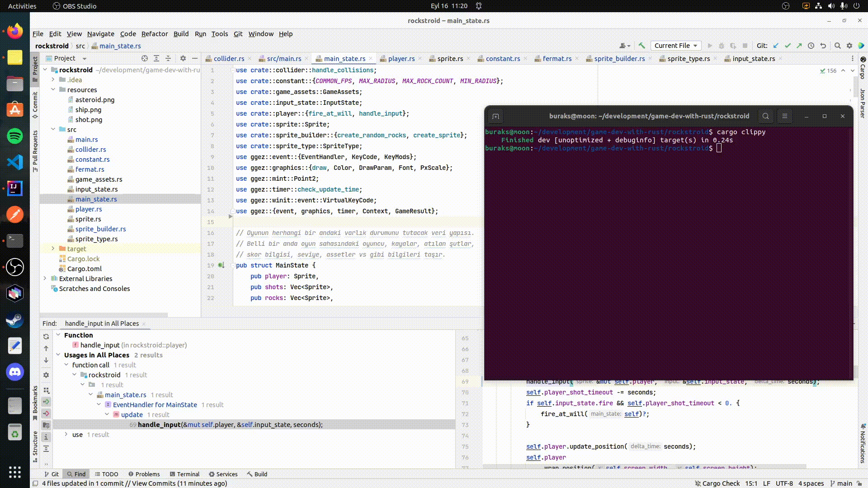Click rerun refresh icon in Find panel
Screen dimensions: 868x488
point(46,337)
